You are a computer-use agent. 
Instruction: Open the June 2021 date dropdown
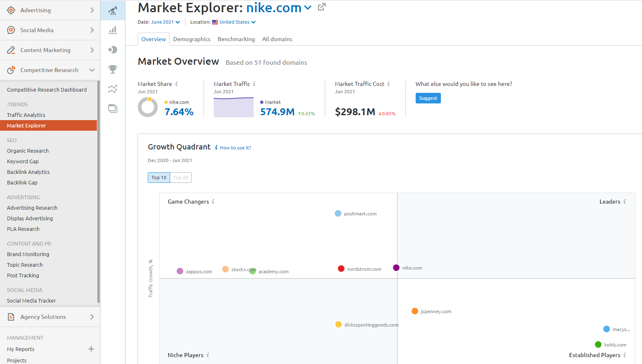point(165,22)
